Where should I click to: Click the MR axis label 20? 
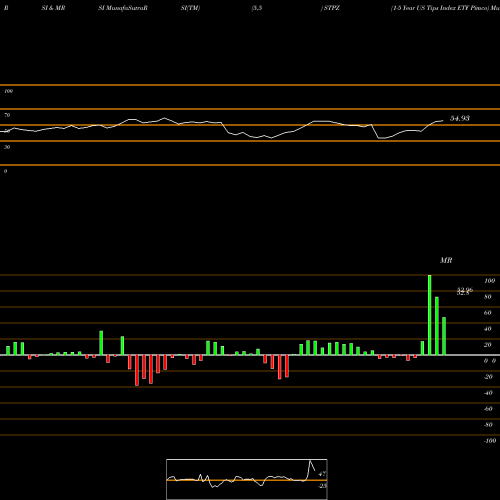pyautogui.click(x=488, y=345)
